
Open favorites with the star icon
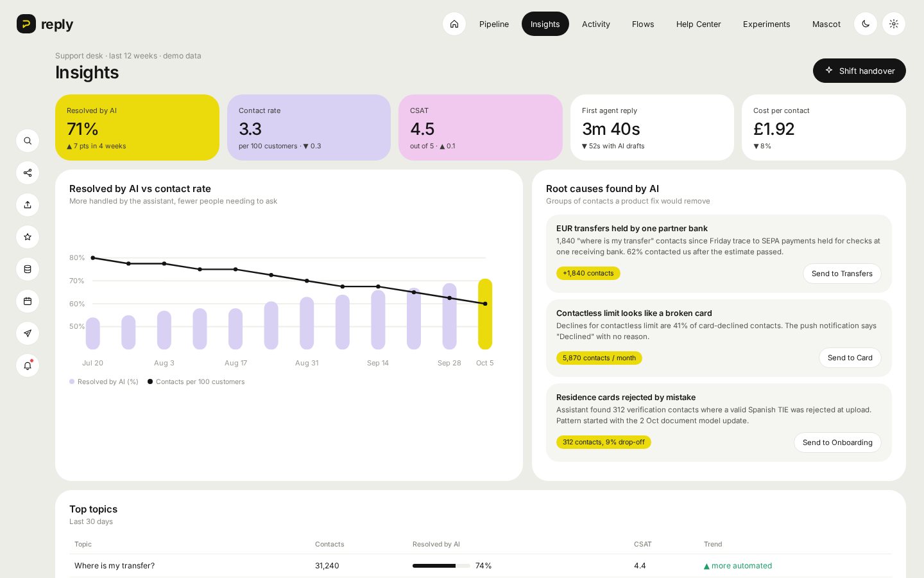pos(28,237)
